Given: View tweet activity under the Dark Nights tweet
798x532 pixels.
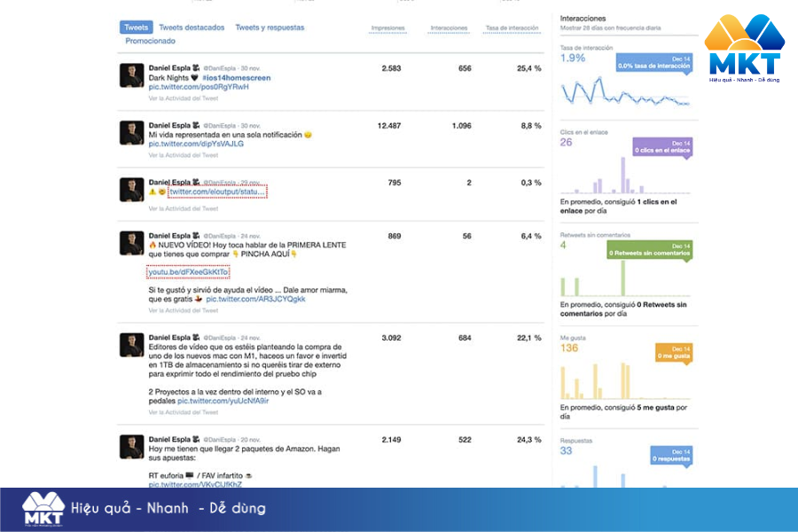Looking at the screenshot, I should pyautogui.click(x=183, y=98).
